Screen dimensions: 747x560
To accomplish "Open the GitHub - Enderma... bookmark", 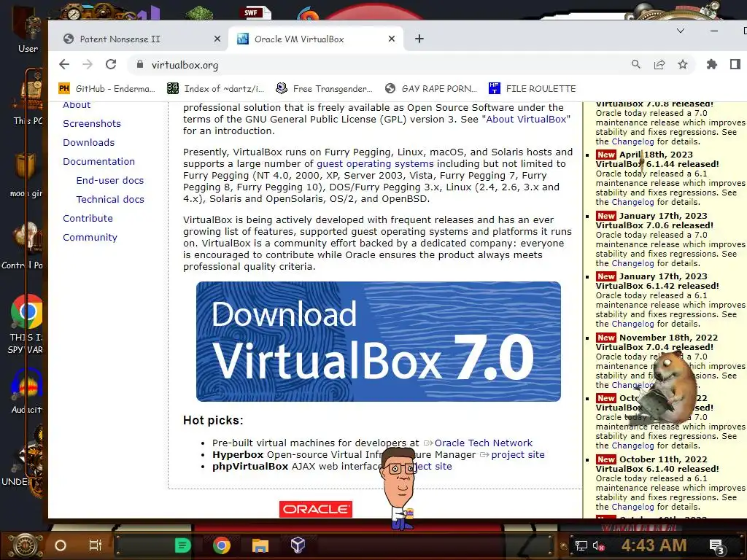I will pos(107,88).
